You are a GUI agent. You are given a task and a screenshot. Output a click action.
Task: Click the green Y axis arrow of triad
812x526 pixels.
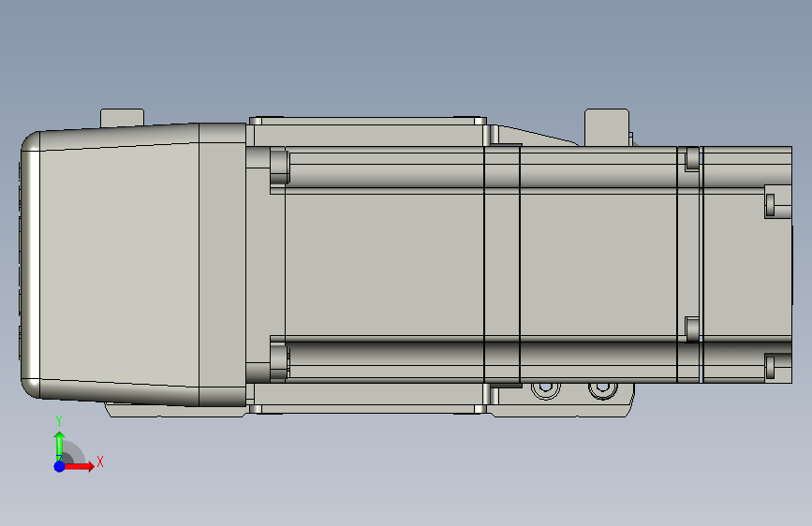(x=59, y=446)
